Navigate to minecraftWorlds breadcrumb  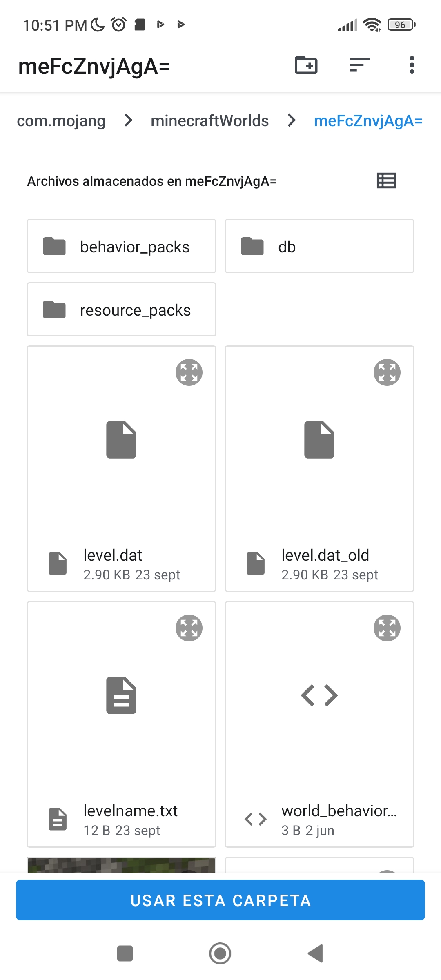point(209,121)
